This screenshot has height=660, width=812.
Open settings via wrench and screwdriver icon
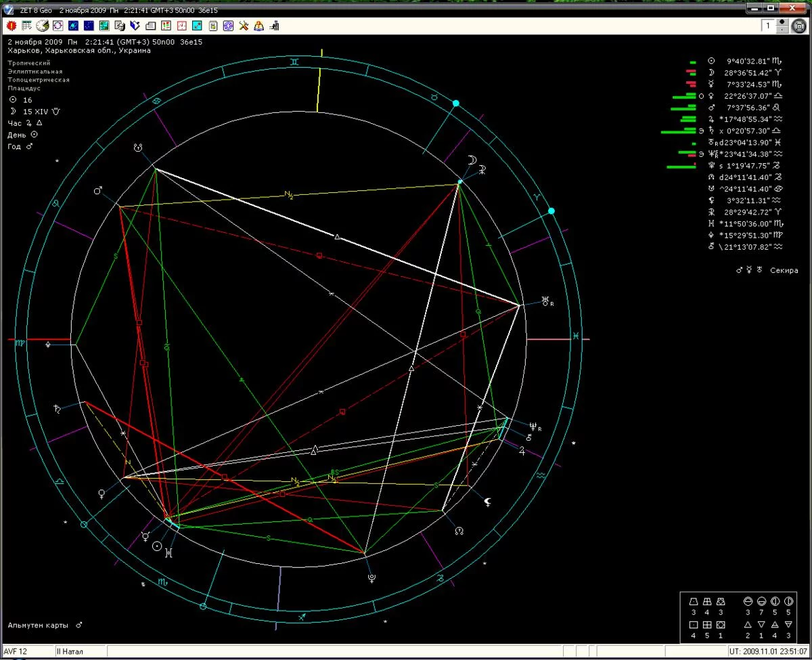pos(244,26)
